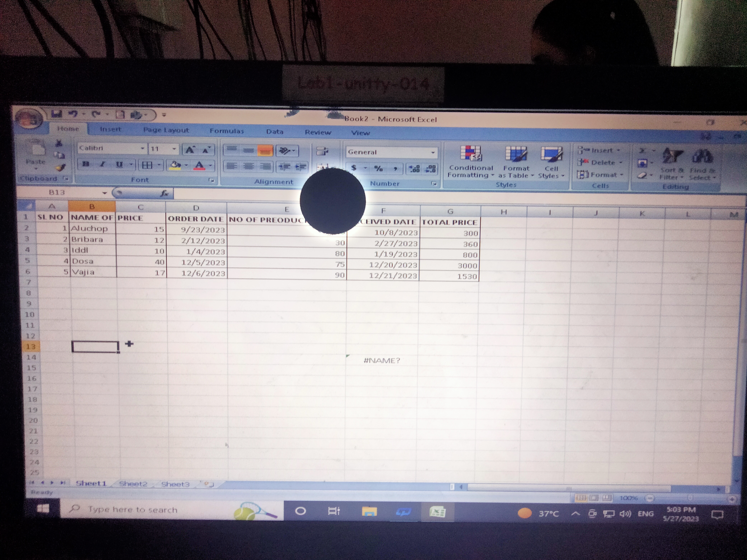Toggle Italic formatting
This screenshot has width=747, height=560.
pos(103,164)
